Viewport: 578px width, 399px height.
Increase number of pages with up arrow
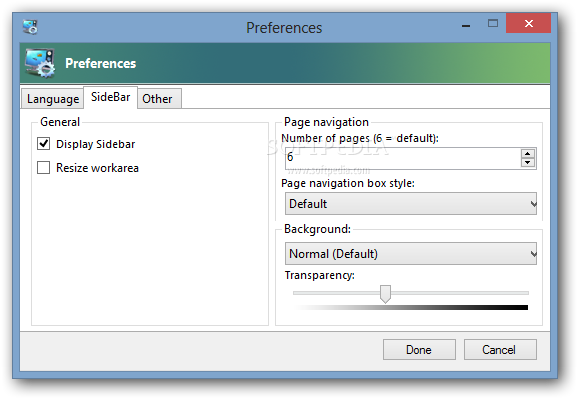coord(528,154)
